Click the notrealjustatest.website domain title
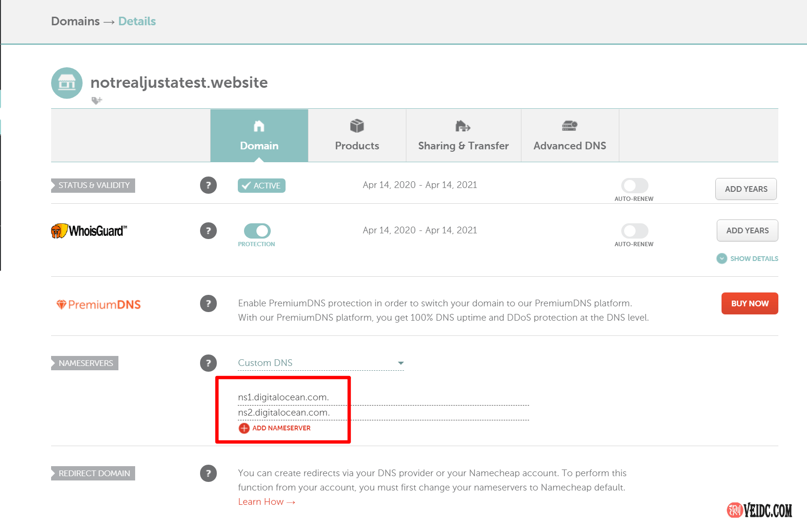807x532 pixels. tap(179, 83)
